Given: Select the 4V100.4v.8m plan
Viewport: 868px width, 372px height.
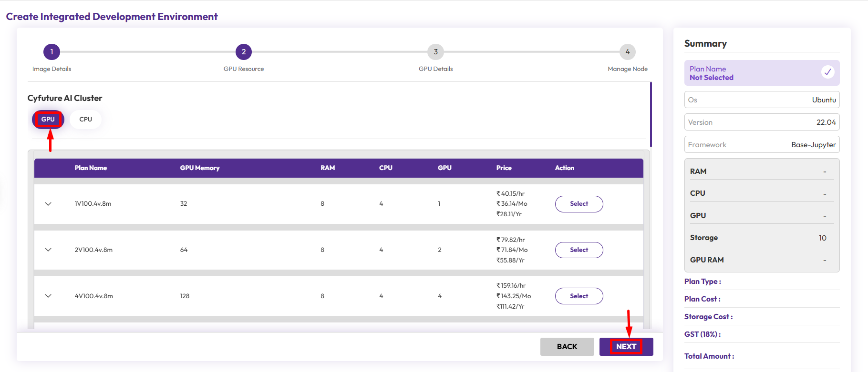Looking at the screenshot, I should point(579,296).
